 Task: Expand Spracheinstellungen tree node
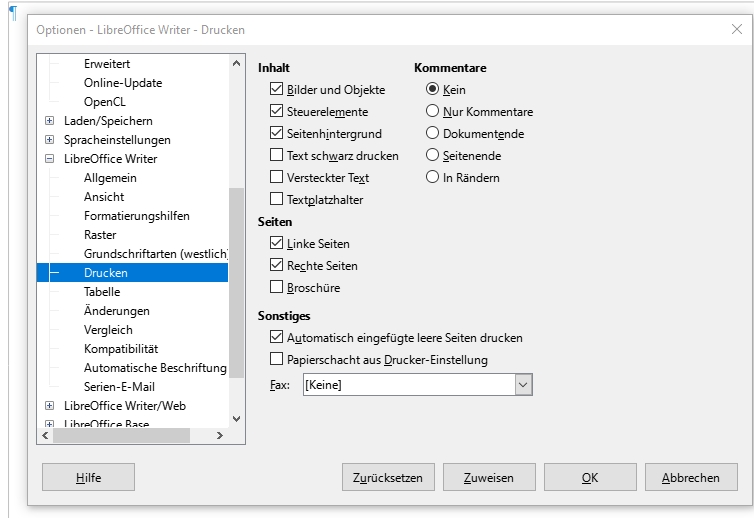pos(49,139)
